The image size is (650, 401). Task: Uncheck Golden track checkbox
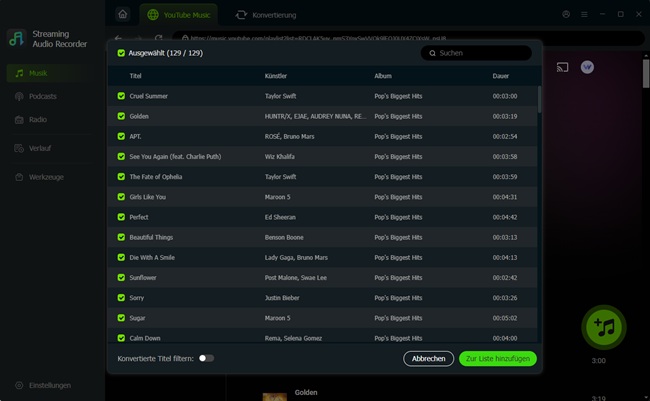(121, 116)
